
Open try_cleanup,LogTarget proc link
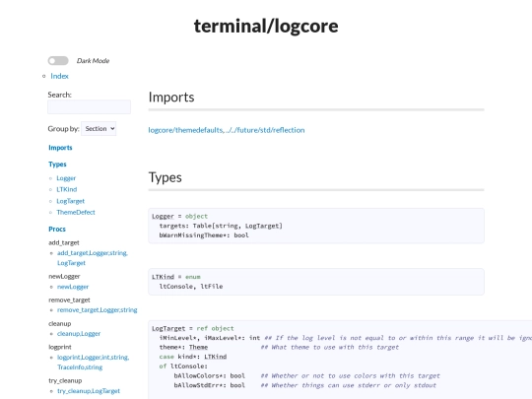89,391
